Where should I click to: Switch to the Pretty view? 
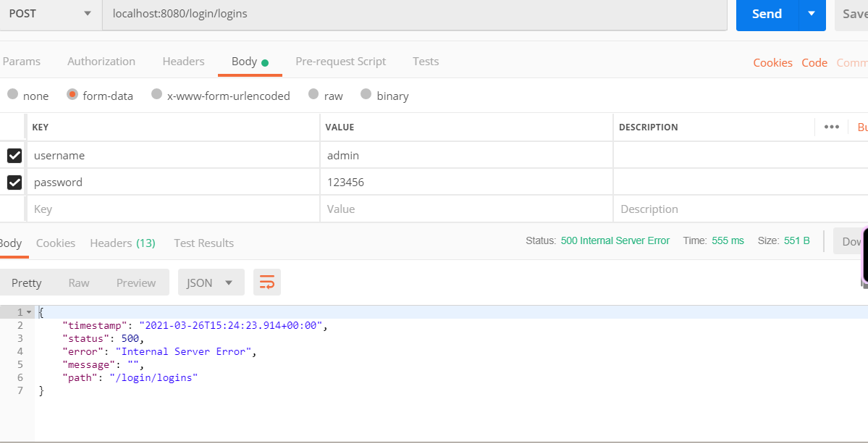tap(27, 283)
